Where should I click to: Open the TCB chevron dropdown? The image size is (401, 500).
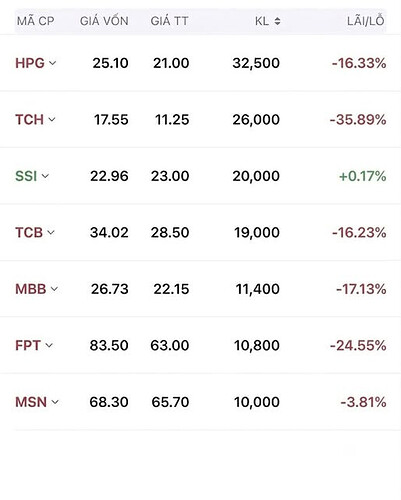click(x=51, y=232)
